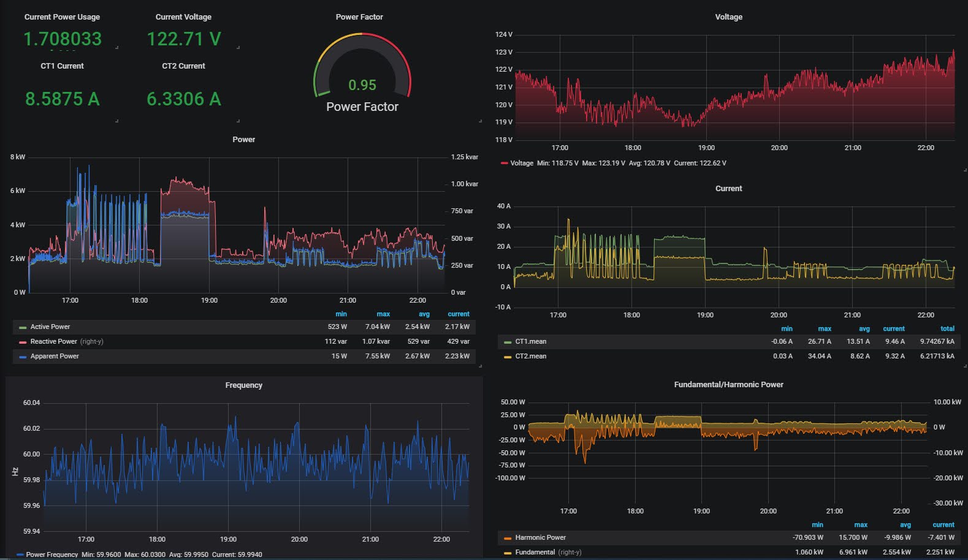The width and height of the screenshot is (968, 560).
Task: Sort Harmonic legend by avg column
Action: point(905,524)
